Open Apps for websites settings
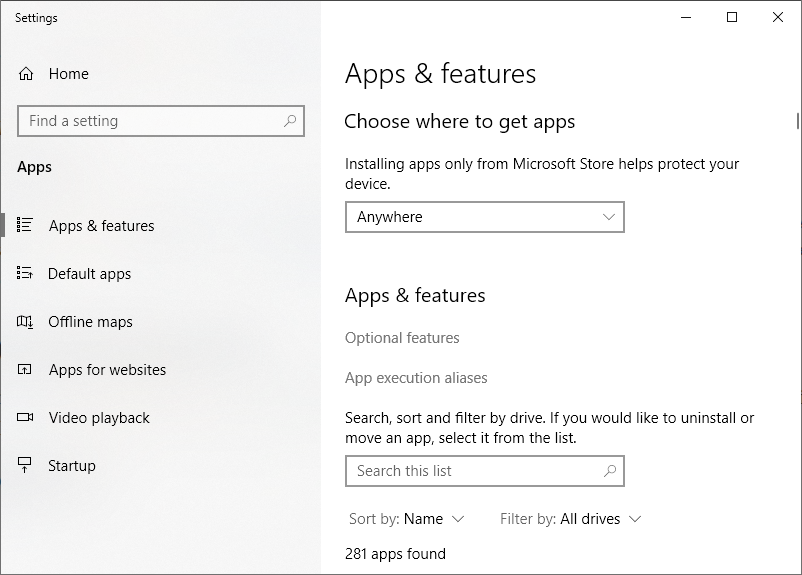The image size is (802, 575). pos(107,370)
